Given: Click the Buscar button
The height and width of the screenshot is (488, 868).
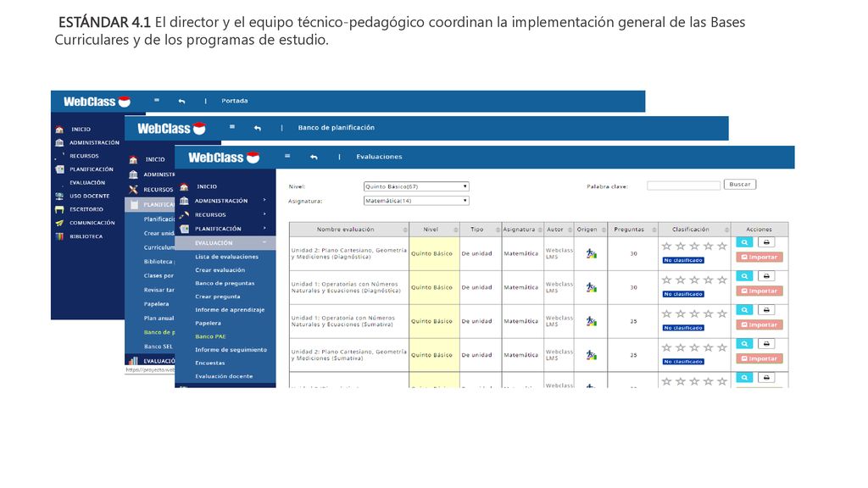Looking at the screenshot, I should [x=740, y=184].
